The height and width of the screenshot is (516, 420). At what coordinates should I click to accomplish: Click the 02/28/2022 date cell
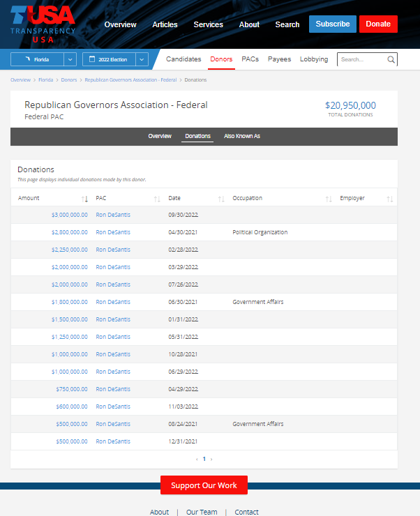tap(183, 250)
